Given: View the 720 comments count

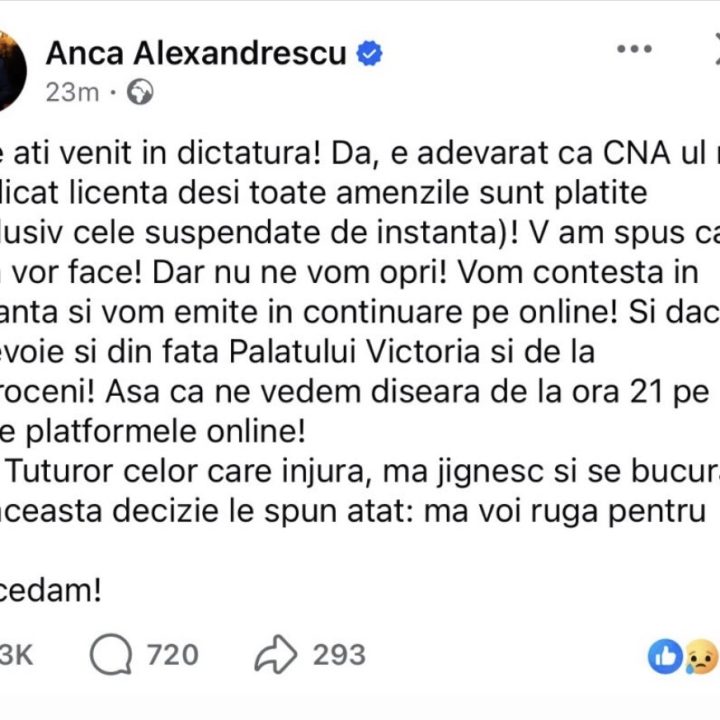Looking at the screenshot, I should pos(172,655).
